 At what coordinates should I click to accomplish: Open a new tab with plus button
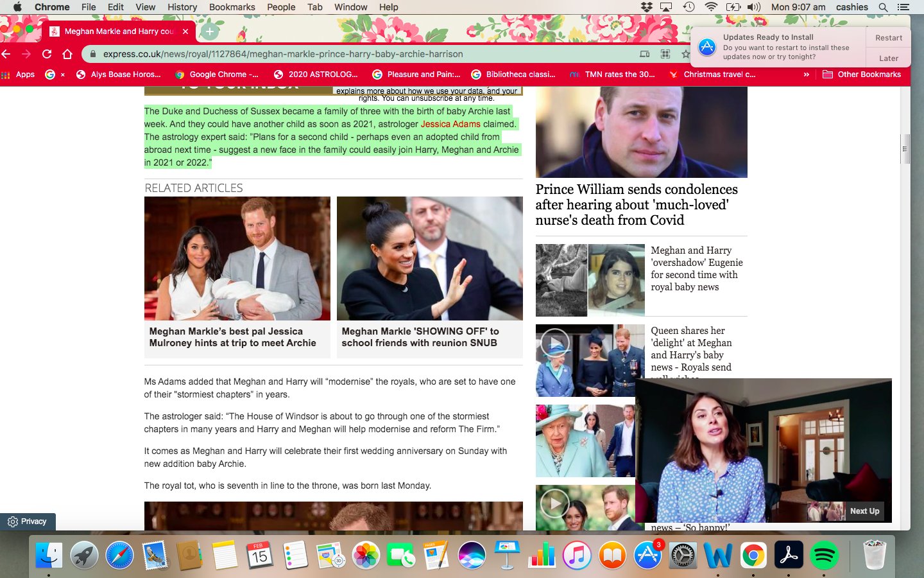[209, 31]
